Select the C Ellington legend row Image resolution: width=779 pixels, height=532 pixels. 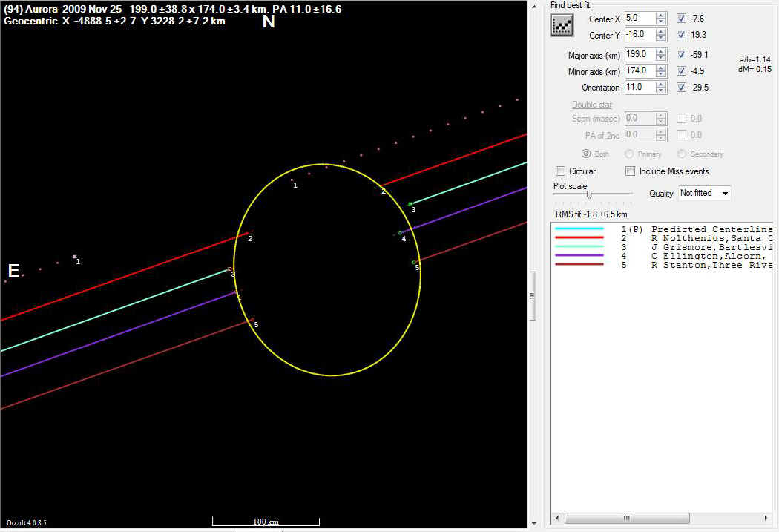(x=663, y=256)
